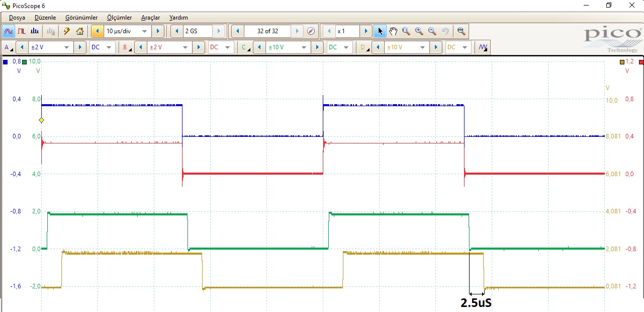644x312 pixels.
Task: Click green Channel C axis square handle
Action: tap(24, 62)
